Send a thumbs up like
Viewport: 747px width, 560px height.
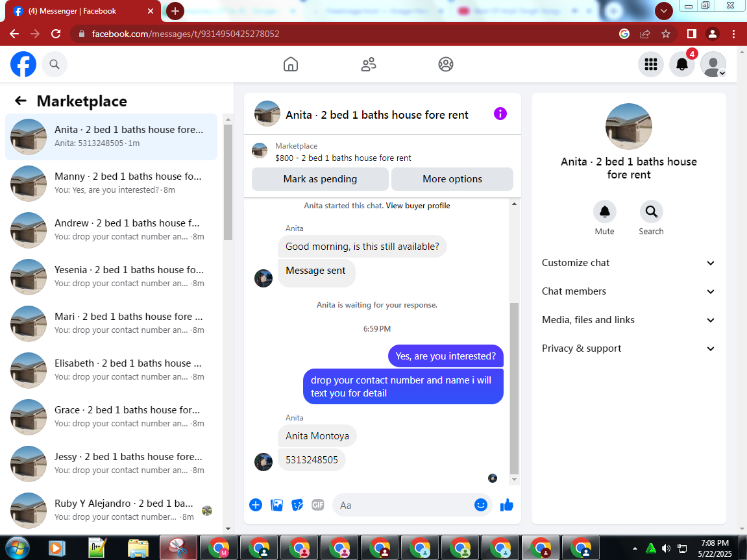[x=507, y=505]
